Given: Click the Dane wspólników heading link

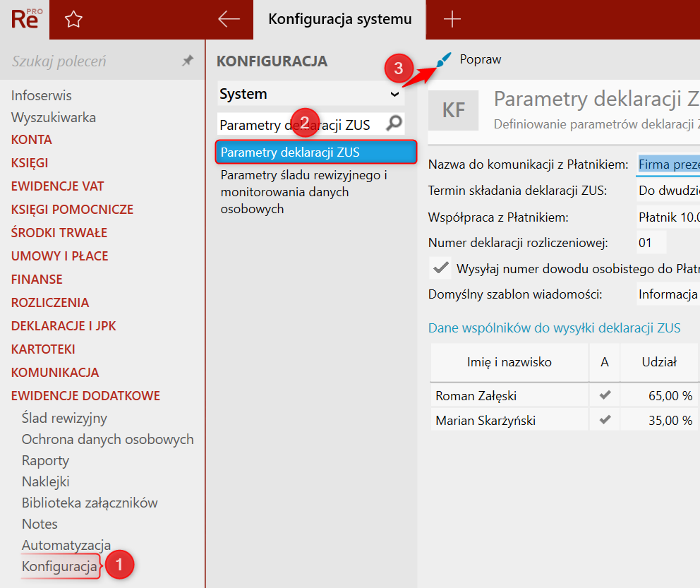Looking at the screenshot, I should coord(554,328).
